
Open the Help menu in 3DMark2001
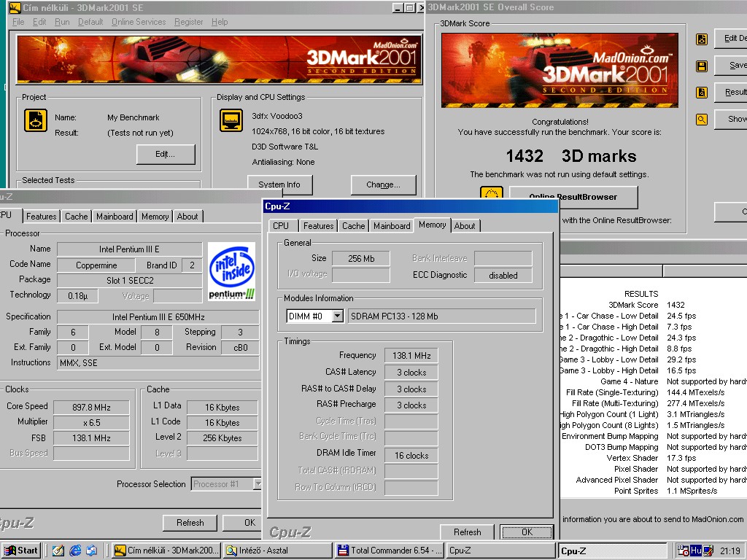220,22
